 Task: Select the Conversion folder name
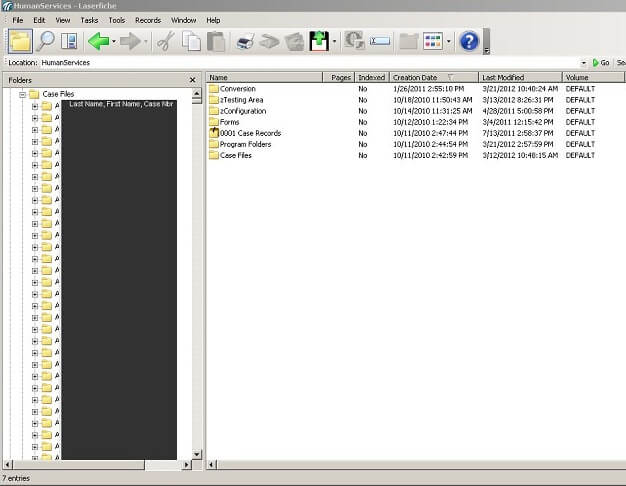pos(238,89)
